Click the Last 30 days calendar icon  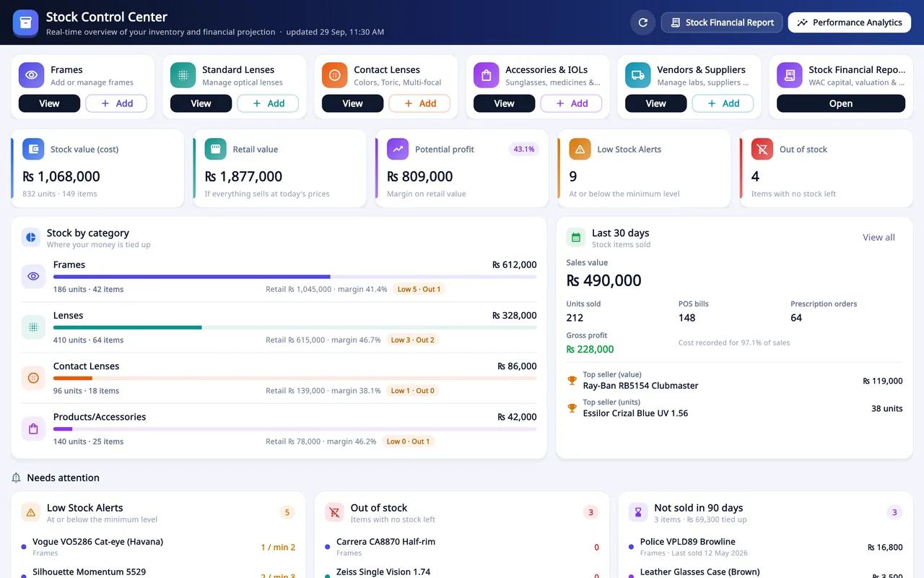576,238
